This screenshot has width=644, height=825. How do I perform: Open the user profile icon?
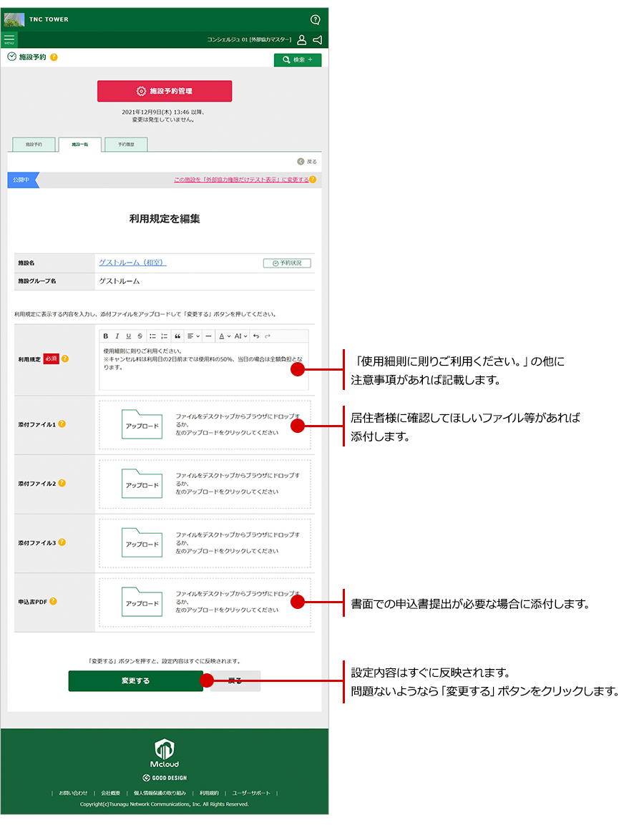pyautogui.click(x=302, y=40)
